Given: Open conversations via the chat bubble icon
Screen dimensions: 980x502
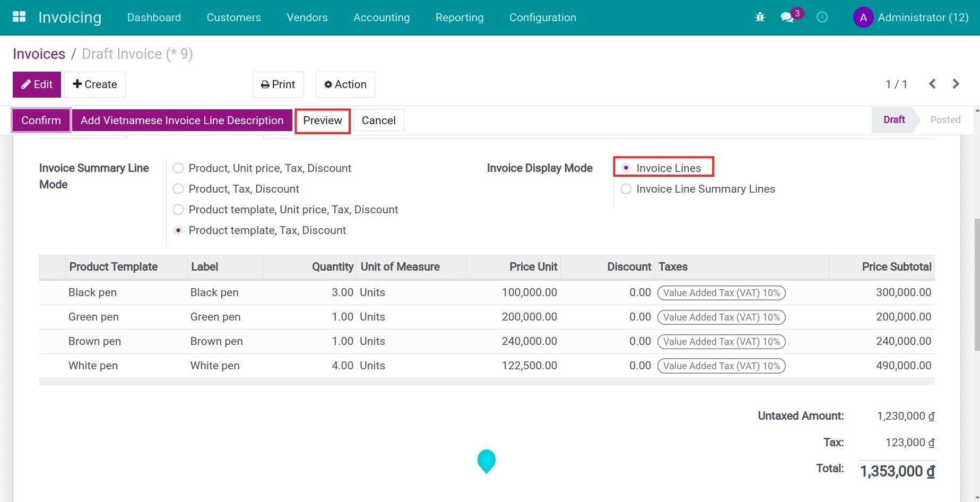Looking at the screenshot, I should [787, 17].
